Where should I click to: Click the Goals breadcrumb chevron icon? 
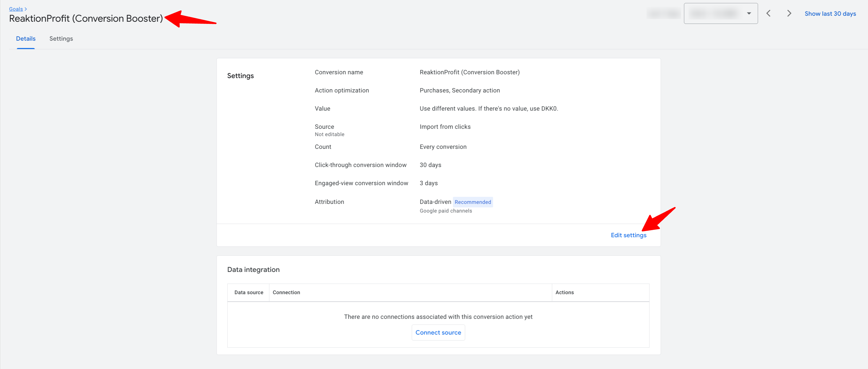click(25, 9)
